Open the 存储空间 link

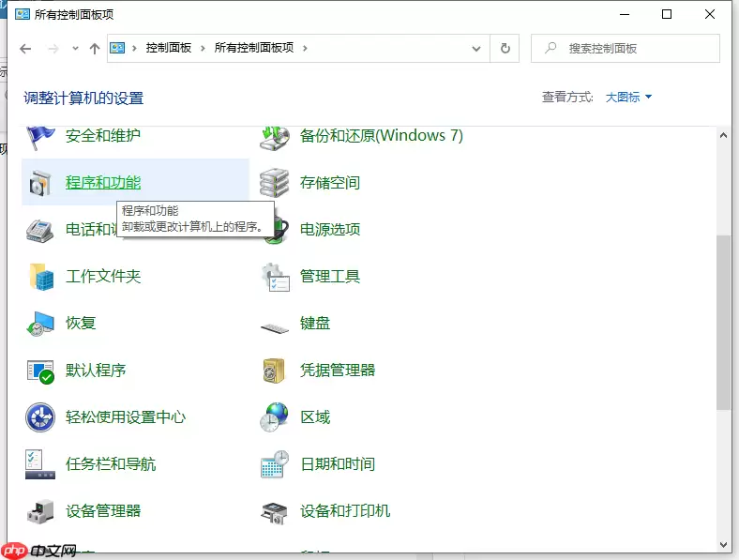tap(330, 182)
